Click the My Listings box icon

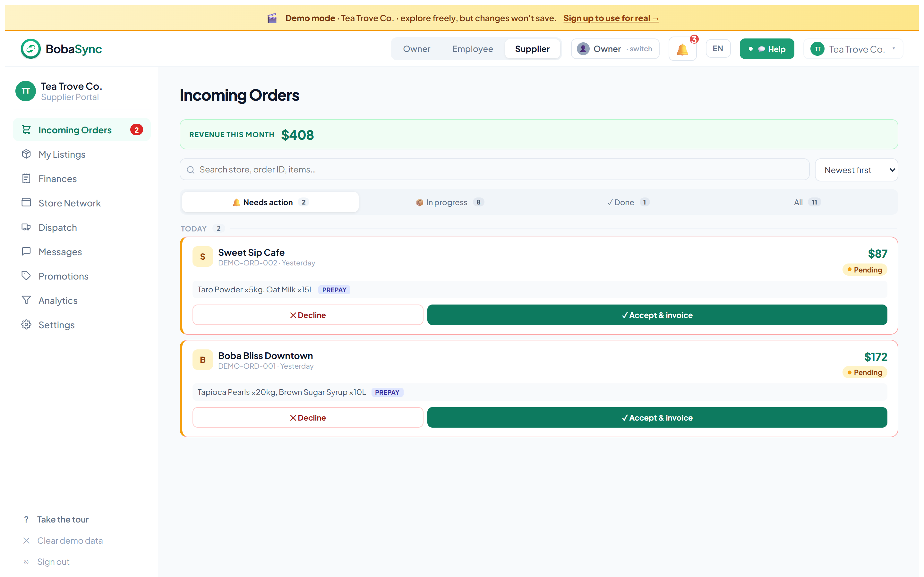pyautogui.click(x=26, y=154)
